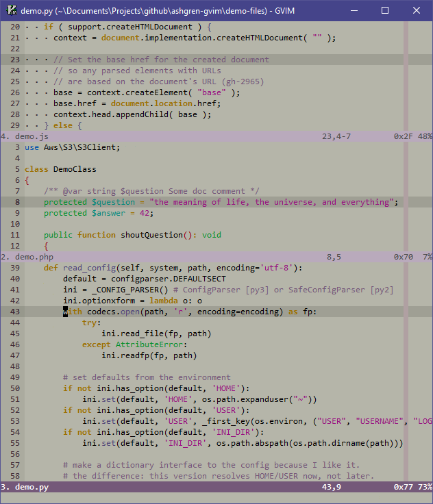Click line number 22 in demo.js

pos(15,49)
